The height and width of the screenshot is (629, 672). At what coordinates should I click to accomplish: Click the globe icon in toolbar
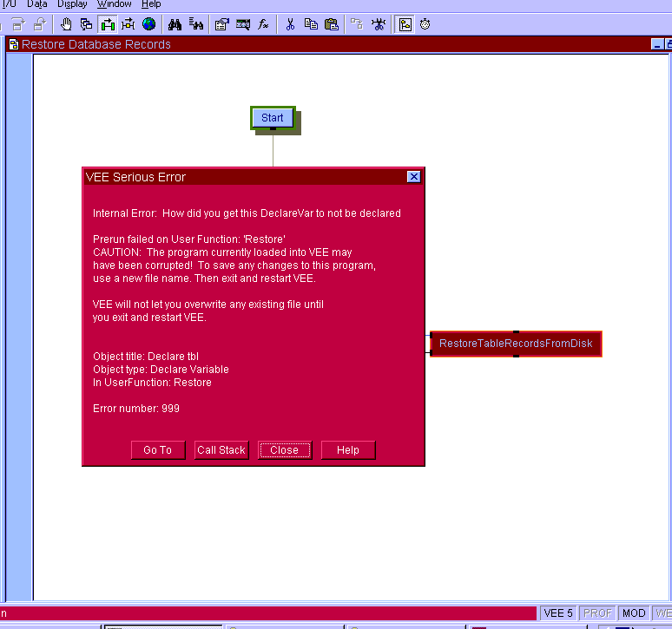click(149, 24)
